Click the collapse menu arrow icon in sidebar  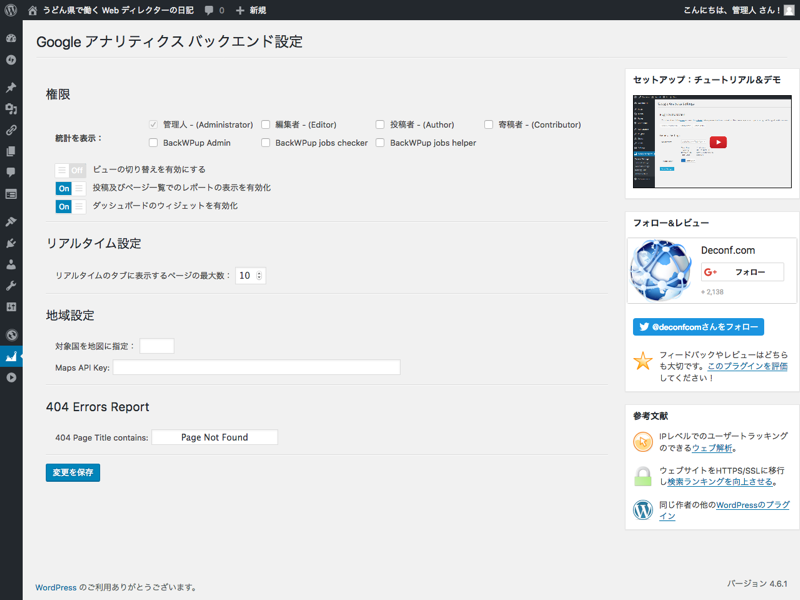coord(11,378)
